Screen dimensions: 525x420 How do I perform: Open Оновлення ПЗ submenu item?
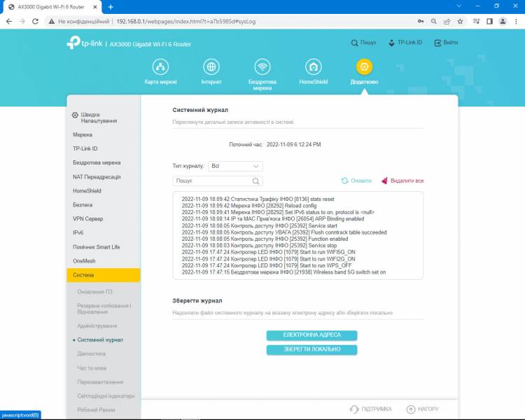[x=94, y=292]
